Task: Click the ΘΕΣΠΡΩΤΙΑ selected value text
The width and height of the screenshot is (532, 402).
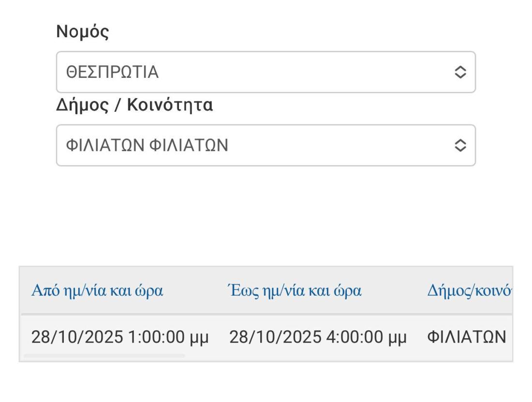Action: (x=112, y=73)
